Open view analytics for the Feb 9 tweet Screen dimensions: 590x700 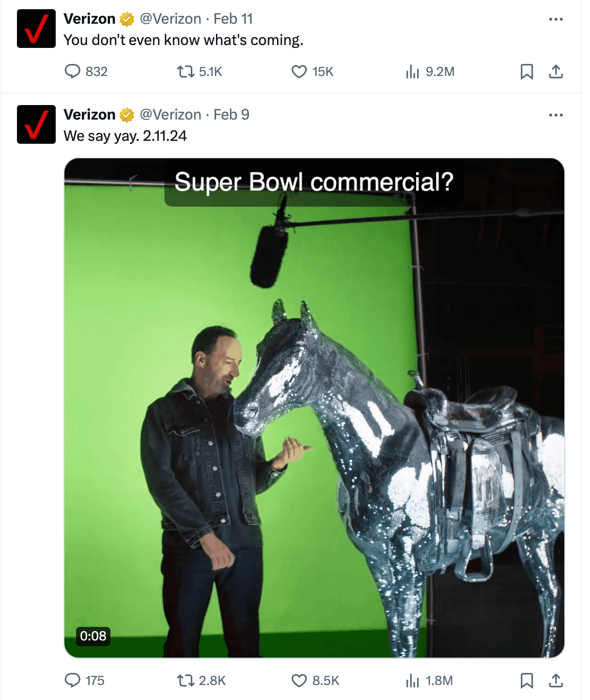[413, 681]
